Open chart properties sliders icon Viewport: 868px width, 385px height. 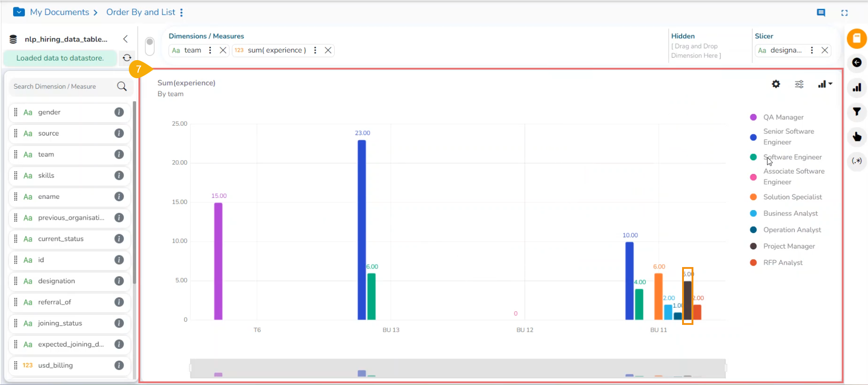(799, 84)
